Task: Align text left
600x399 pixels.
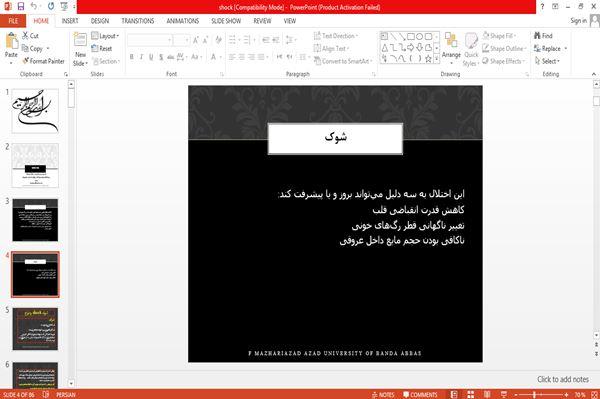Action: 232,57
